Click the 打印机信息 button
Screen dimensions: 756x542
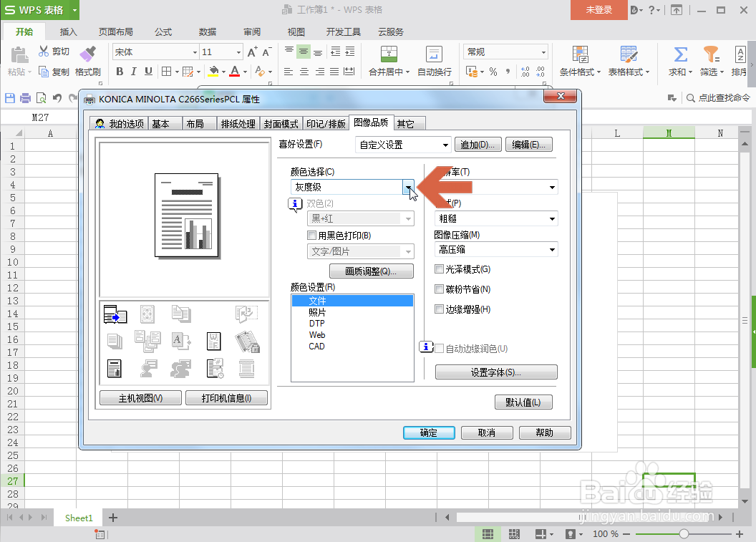pos(227,398)
